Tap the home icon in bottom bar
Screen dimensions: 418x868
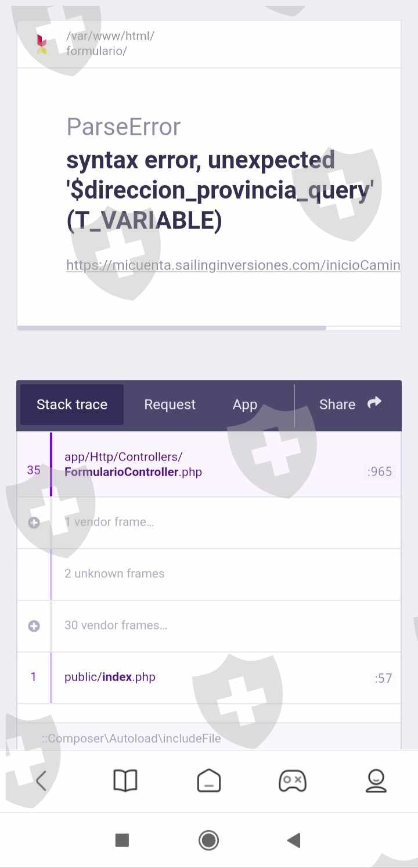coord(209,780)
